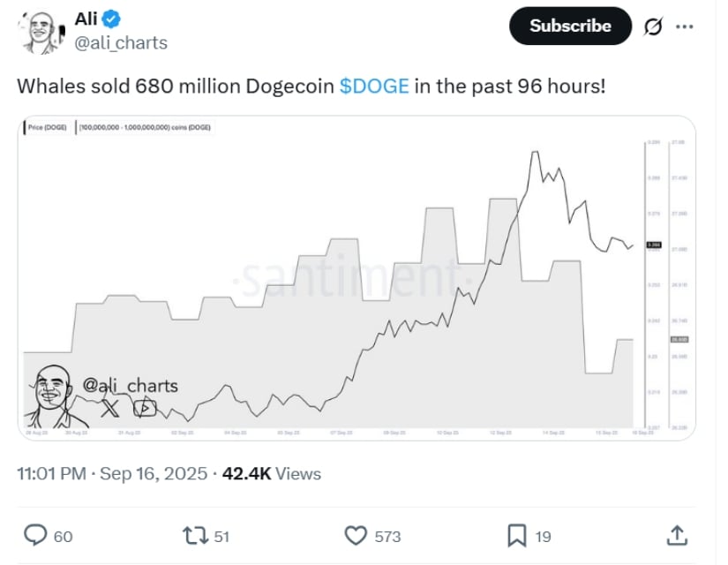Share the tweet via the share icon
Image resolution: width=728 pixels, height=565 pixels.
[677, 535]
